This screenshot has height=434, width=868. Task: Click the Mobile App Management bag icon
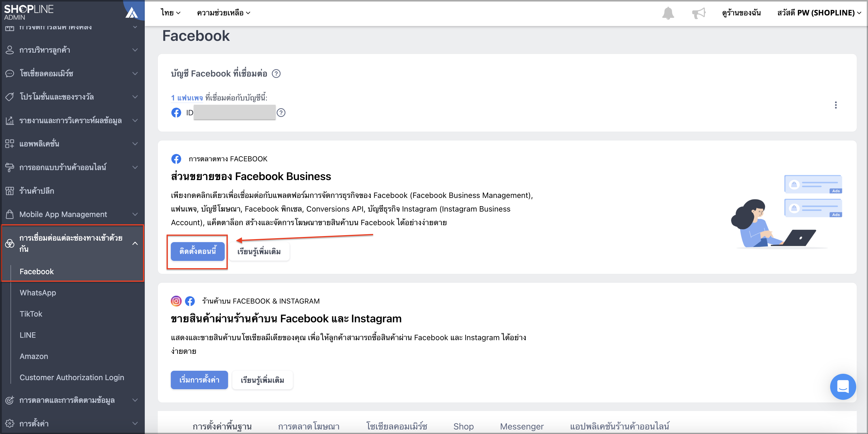coord(10,214)
